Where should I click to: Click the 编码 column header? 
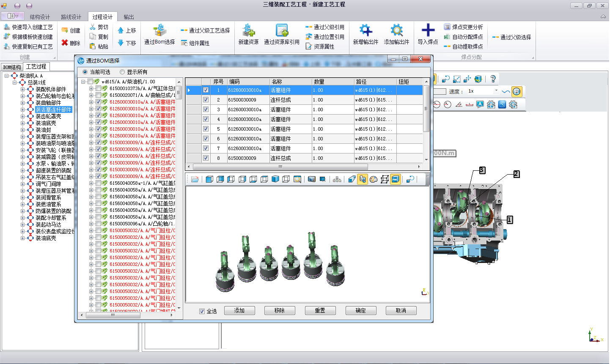[x=248, y=82]
